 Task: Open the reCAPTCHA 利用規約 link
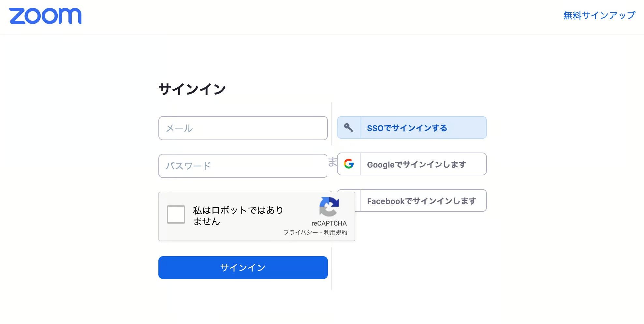point(335,232)
